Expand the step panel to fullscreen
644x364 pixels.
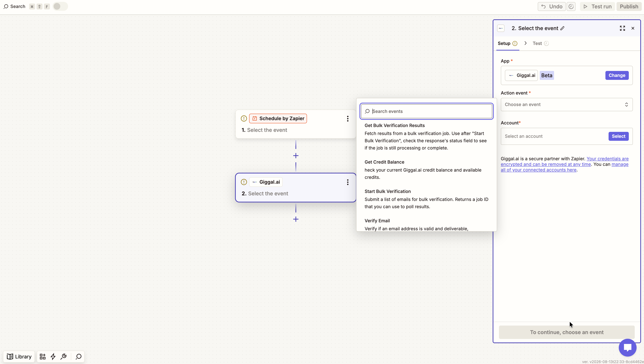tap(622, 28)
